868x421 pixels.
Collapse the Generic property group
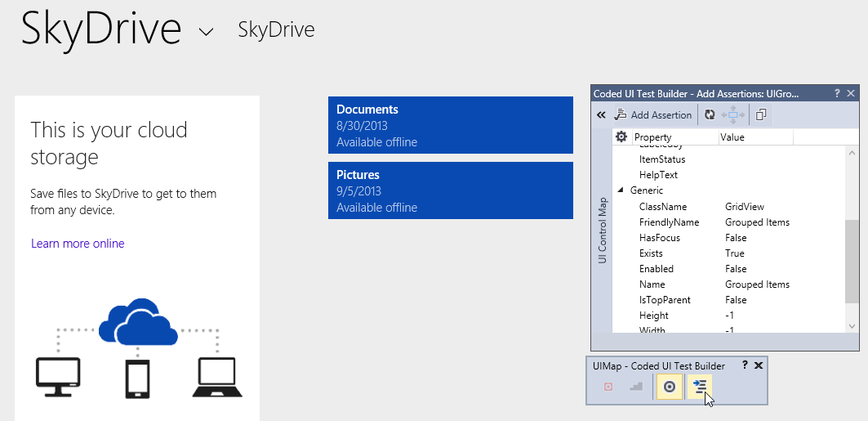(x=621, y=190)
